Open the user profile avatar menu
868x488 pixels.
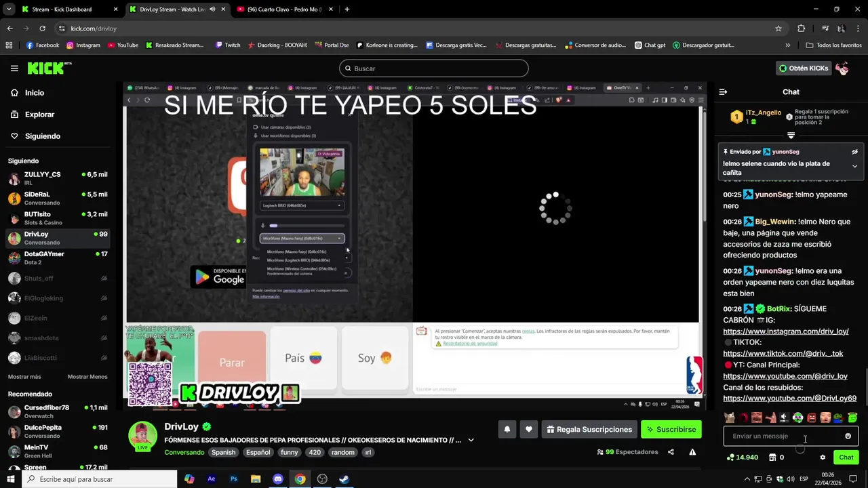click(842, 68)
